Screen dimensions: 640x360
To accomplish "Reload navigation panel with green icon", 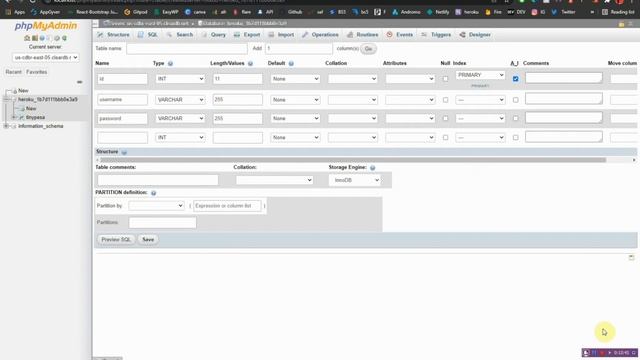I will (64, 38).
